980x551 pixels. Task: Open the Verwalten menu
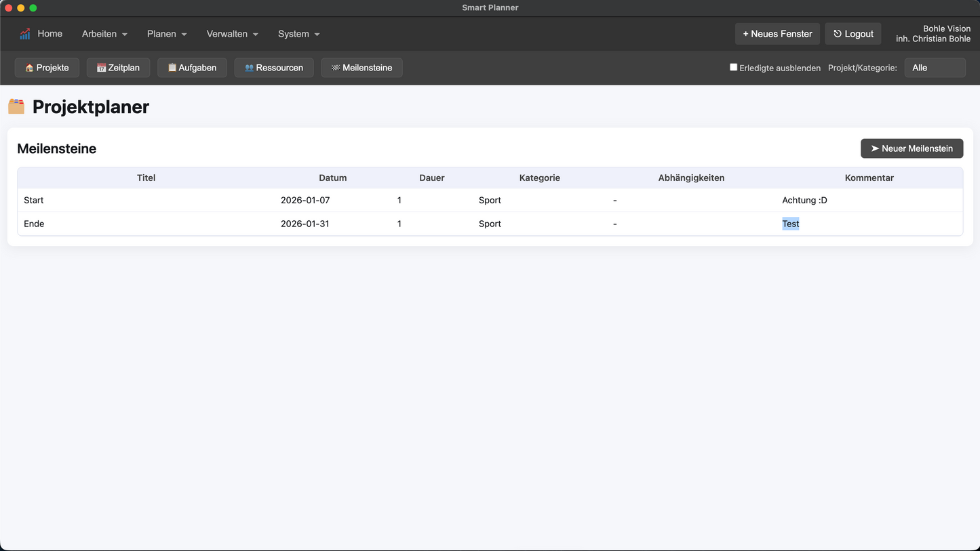click(x=232, y=34)
